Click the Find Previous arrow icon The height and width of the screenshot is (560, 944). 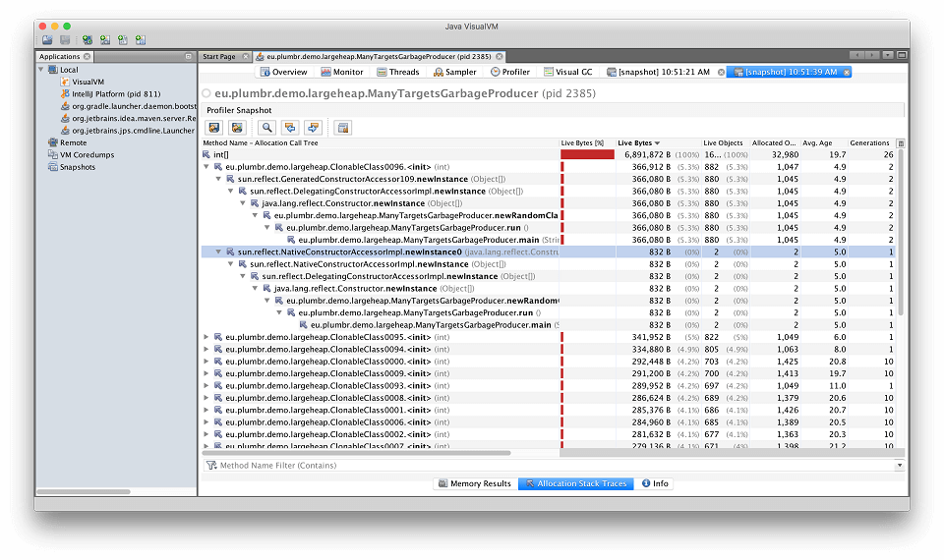tap(290, 128)
